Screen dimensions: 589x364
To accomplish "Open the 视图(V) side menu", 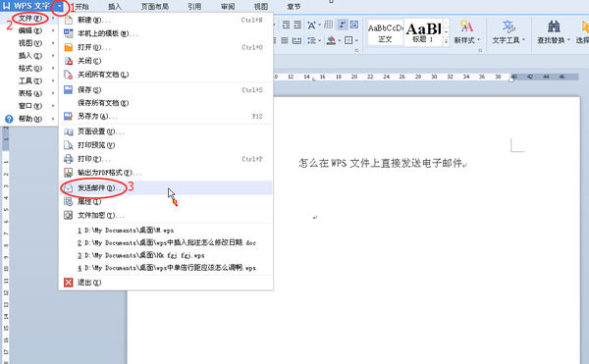I will point(29,43).
